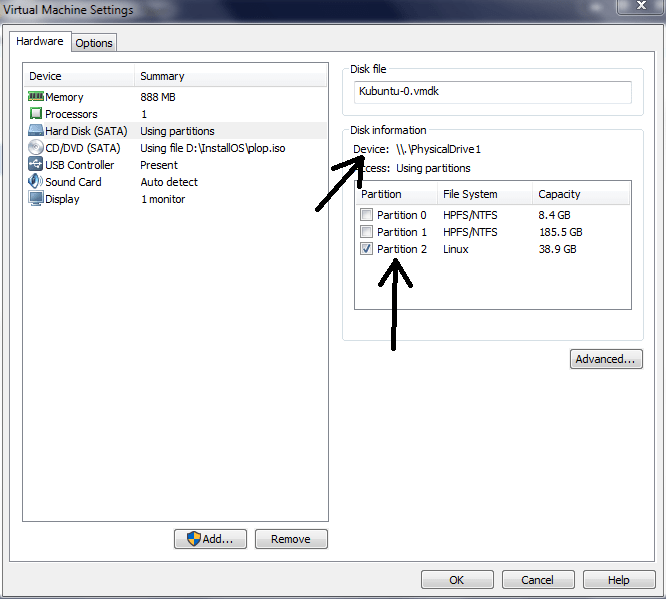Select the Memory device icon
This screenshot has width=666, height=599.
pos(36,97)
